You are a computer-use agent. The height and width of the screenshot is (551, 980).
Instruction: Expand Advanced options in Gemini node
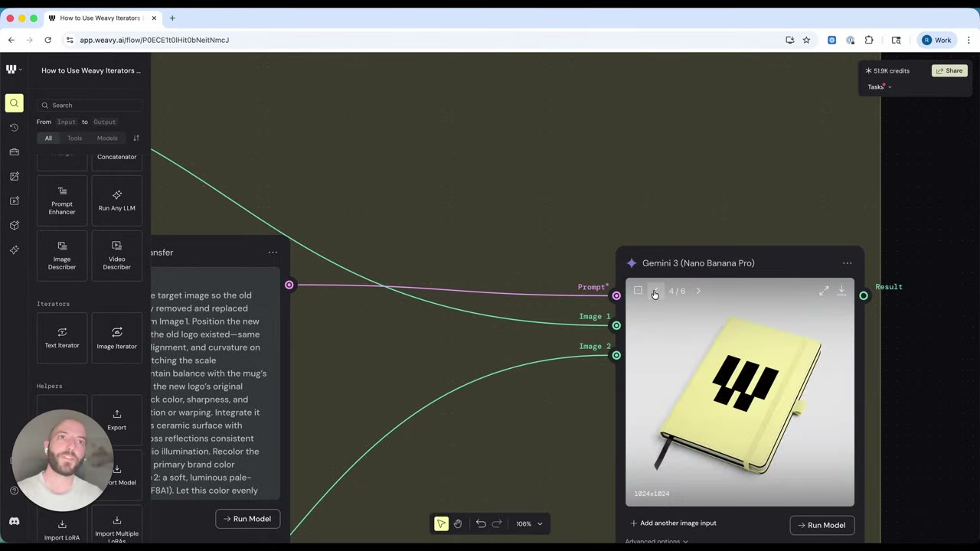coord(656,541)
